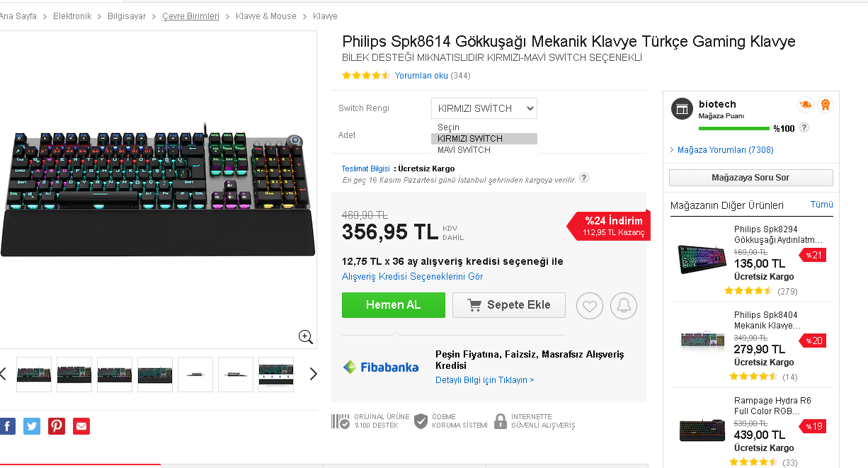This screenshot has width=868, height=468.
Task: Share product on Pinterest
Action: tap(57, 426)
